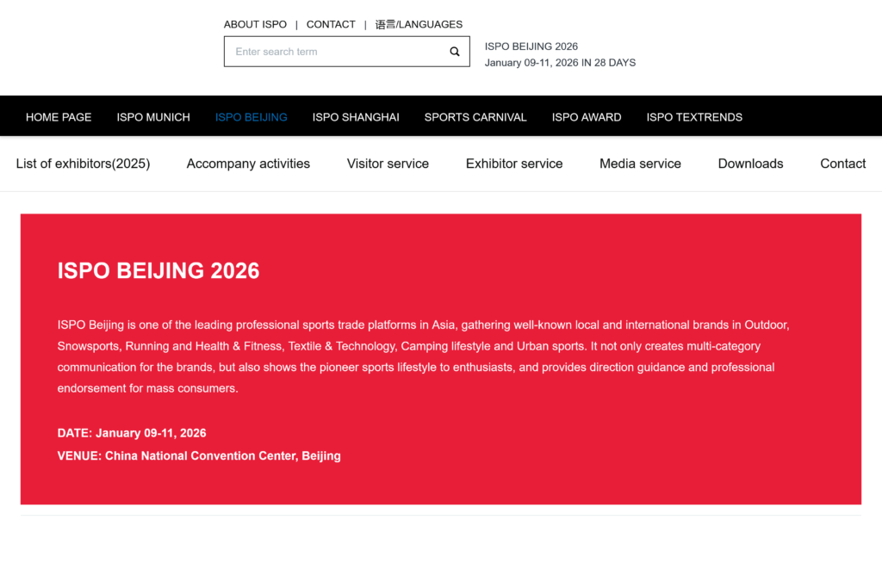Click the ISPO BEIJING nav item
The height and width of the screenshot is (588, 882).
pyautogui.click(x=251, y=116)
